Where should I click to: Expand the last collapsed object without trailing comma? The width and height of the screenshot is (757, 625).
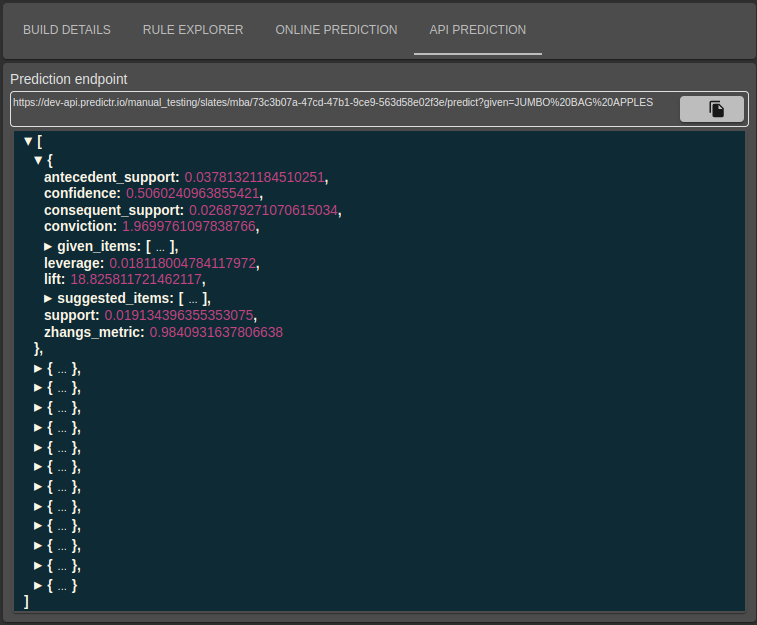click(38, 586)
